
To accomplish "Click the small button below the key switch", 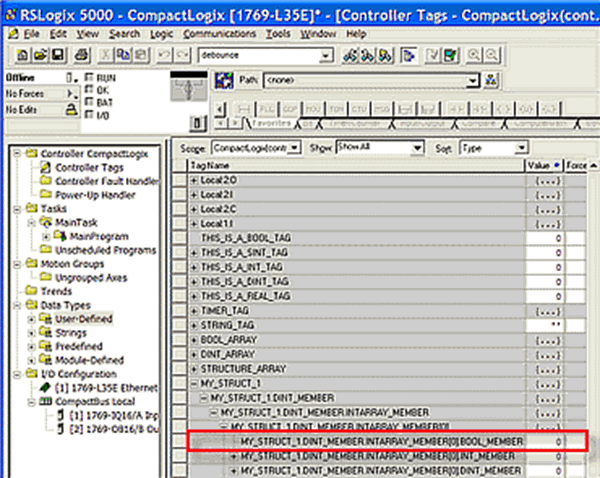I will click(x=198, y=123).
